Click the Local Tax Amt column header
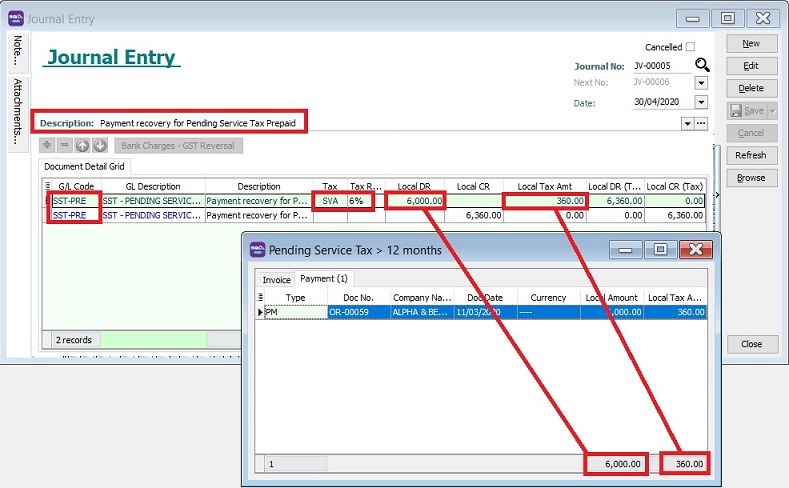Screen dimensions: 789x488 pyautogui.click(x=545, y=186)
